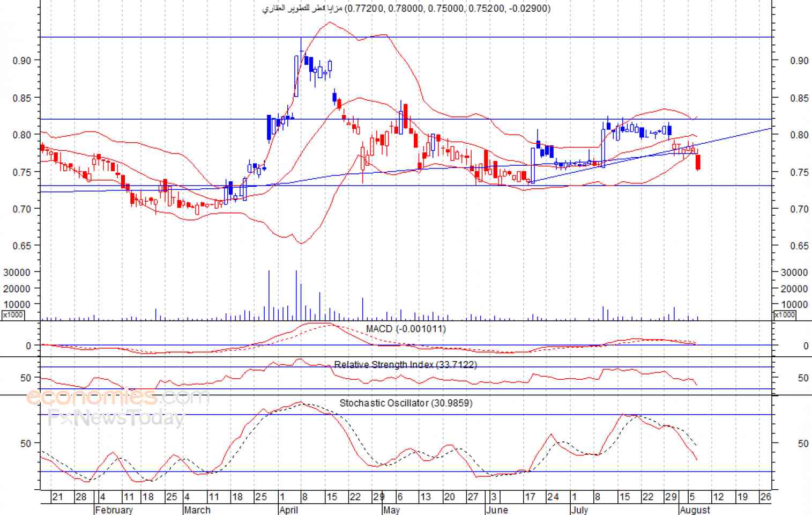Select the Relative Strength Index (33.7122) label
The height and width of the screenshot is (515, 812).
(406, 364)
